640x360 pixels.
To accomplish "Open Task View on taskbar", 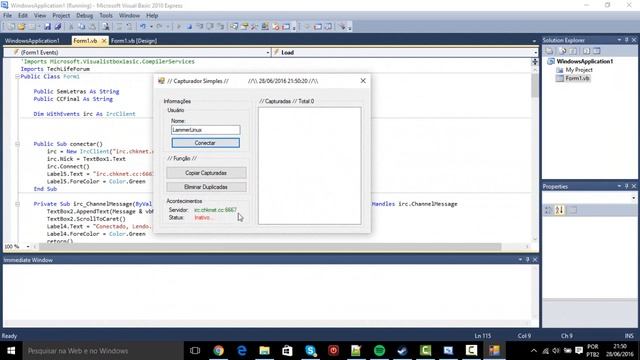I will point(195,350).
